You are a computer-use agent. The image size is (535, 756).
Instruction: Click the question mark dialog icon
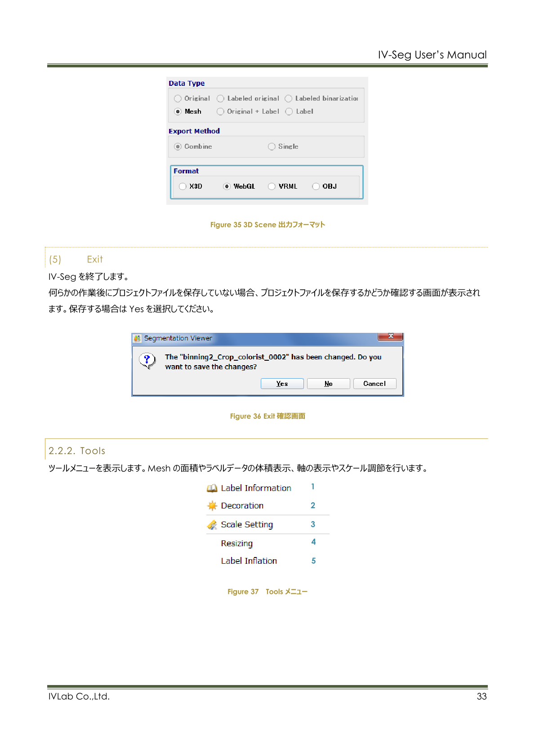click(x=147, y=360)
